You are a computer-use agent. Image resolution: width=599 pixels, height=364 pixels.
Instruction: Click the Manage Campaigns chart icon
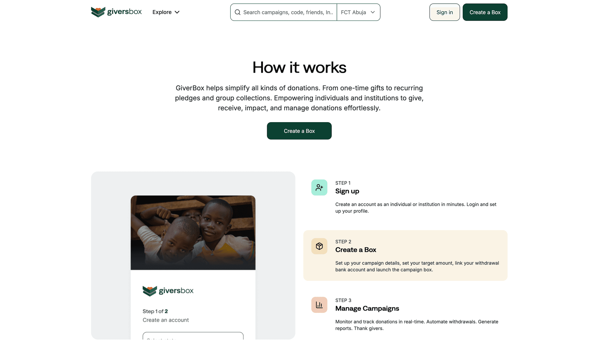(319, 305)
